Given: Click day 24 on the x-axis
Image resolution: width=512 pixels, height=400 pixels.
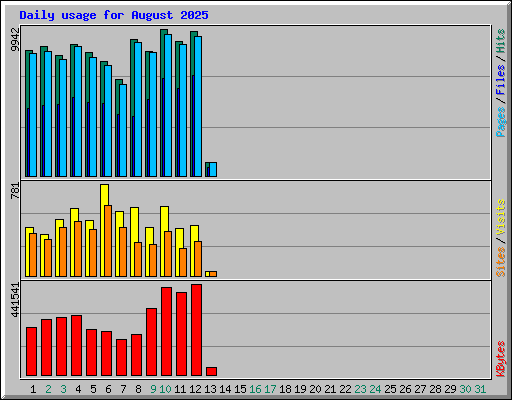Looking at the screenshot, I should coord(375,389).
